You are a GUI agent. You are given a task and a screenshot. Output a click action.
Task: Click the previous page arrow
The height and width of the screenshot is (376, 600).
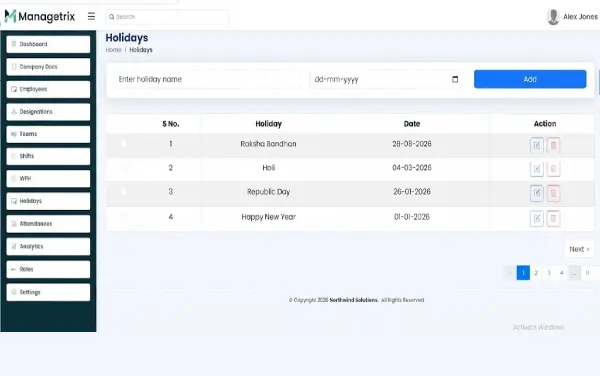(x=510, y=273)
